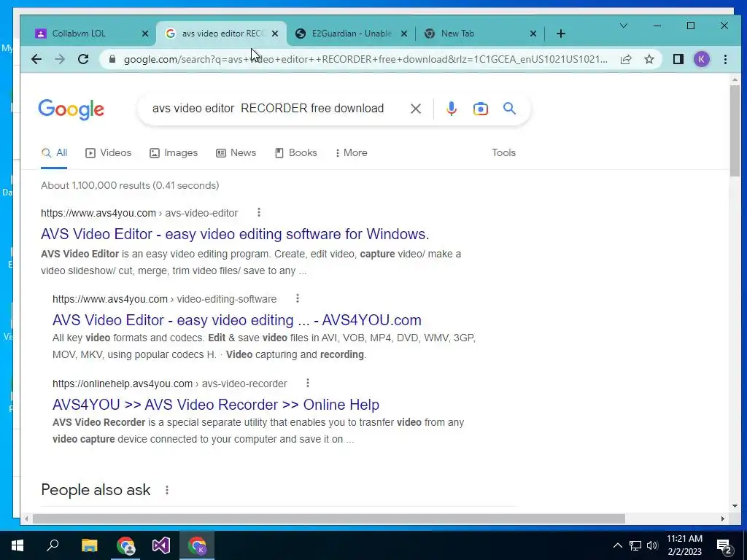Bookmark this page with the star icon

click(x=649, y=59)
